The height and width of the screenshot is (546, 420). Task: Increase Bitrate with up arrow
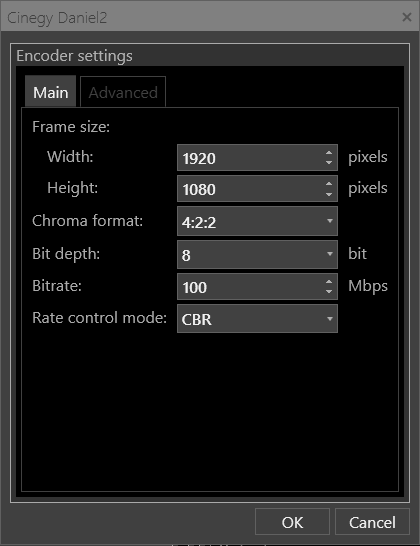pyautogui.click(x=329, y=281)
